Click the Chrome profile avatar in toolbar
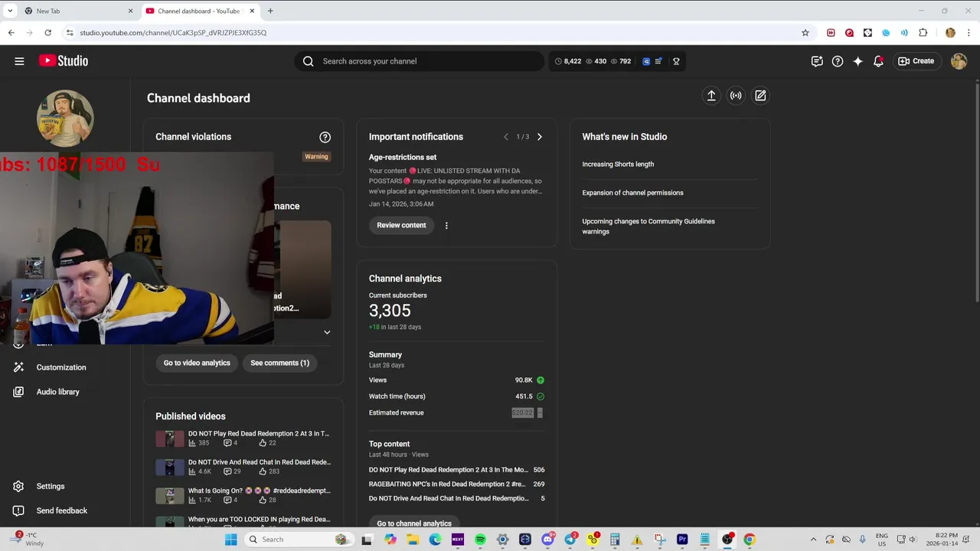 (950, 33)
